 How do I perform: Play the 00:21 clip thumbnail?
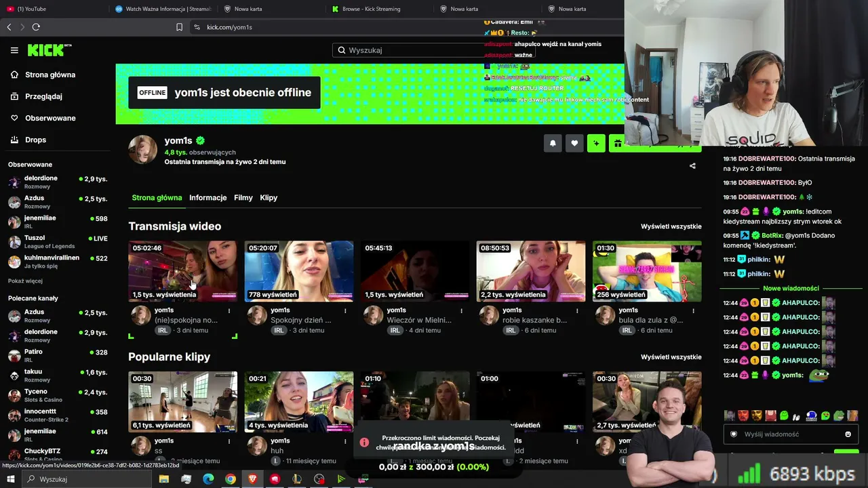coord(299,402)
